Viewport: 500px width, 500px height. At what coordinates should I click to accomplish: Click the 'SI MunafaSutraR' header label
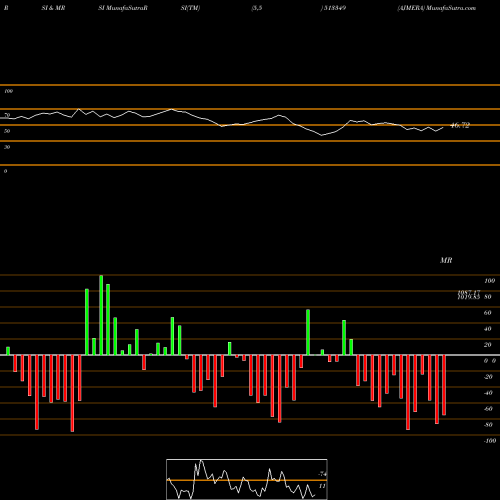123,8
